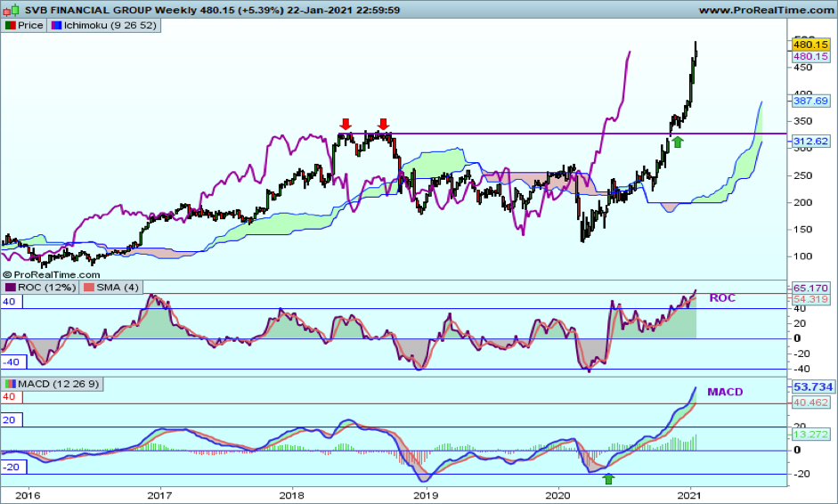The height and width of the screenshot is (504, 838).
Task: Click the 2020 label on time axis
Action: point(558,495)
